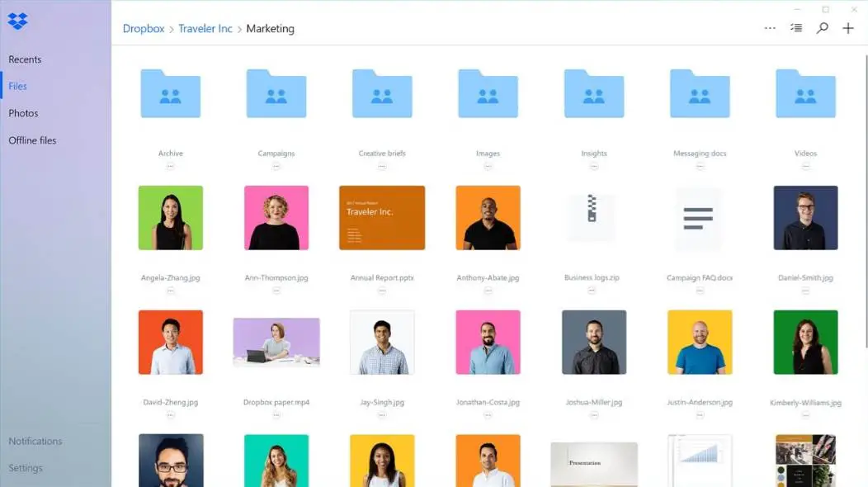The width and height of the screenshot is (868, 487).
Task: Open Offline files in the sidebar
Action: (x=32, y=140)
